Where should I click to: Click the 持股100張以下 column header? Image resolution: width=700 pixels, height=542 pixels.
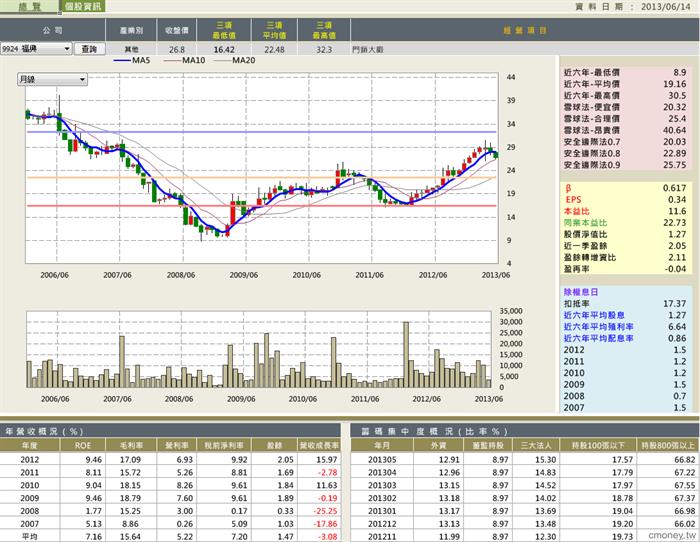[x=598, y=445]
